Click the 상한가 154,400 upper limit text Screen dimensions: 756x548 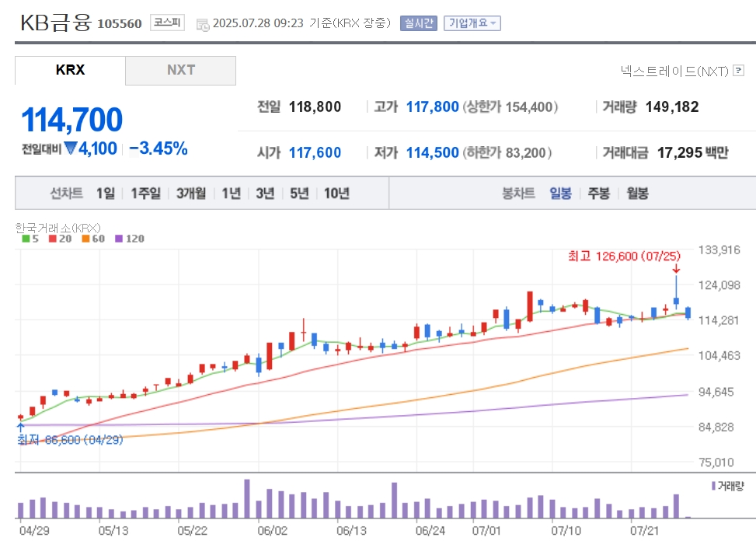pyautogui.click(x=510, y=106)
